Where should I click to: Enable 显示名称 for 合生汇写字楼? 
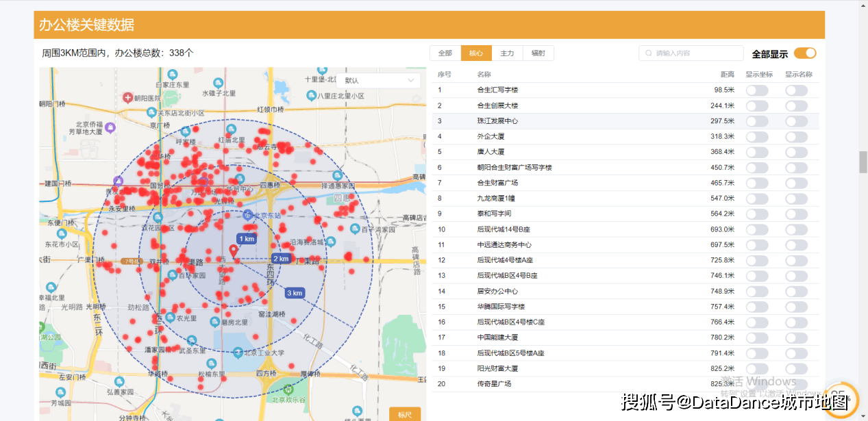pyautogui.click(x=797, y=90)
